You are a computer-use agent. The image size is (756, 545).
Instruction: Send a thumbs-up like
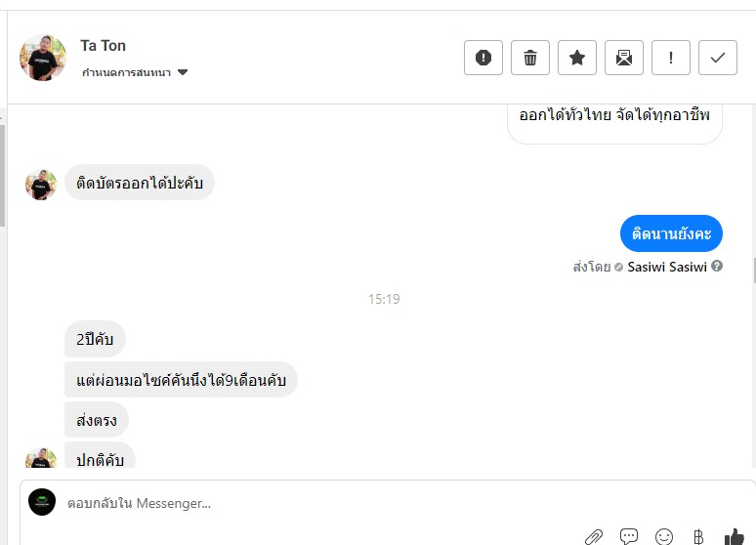click(x=734, y=535)
